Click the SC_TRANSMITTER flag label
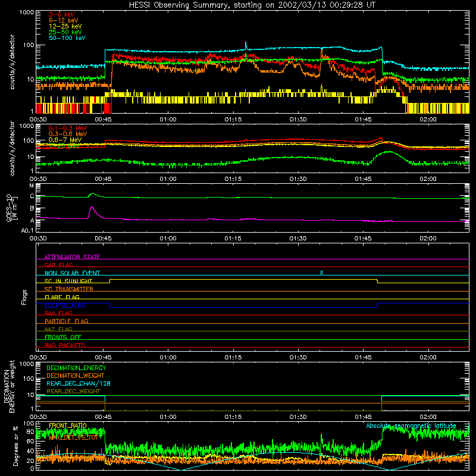476x476 pixels. 69,289
